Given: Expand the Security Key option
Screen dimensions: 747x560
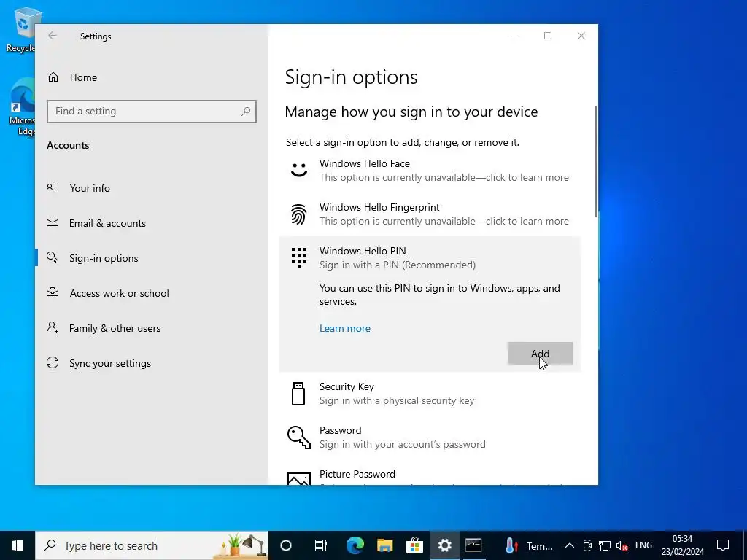Looking at the screenshot, I should tap(430, 393).
